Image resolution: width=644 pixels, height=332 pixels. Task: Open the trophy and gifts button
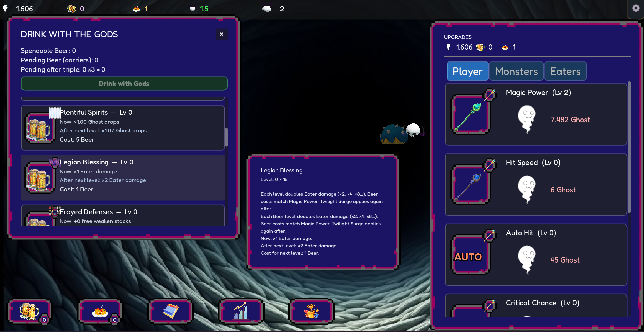coord(312,311)
